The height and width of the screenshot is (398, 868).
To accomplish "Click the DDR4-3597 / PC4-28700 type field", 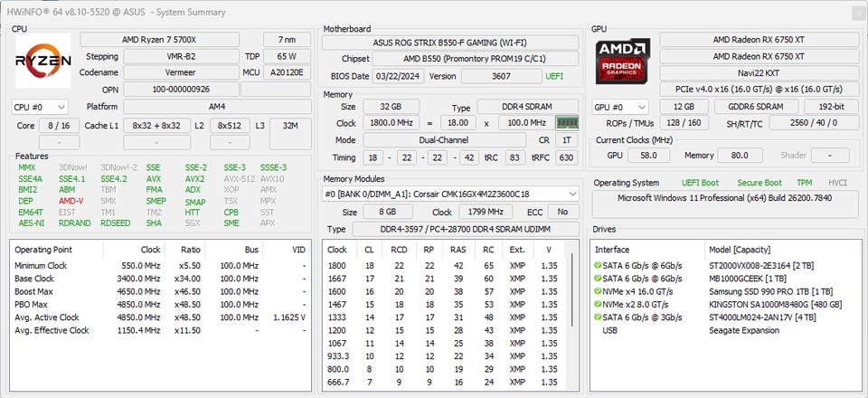I will click(466, 229).
